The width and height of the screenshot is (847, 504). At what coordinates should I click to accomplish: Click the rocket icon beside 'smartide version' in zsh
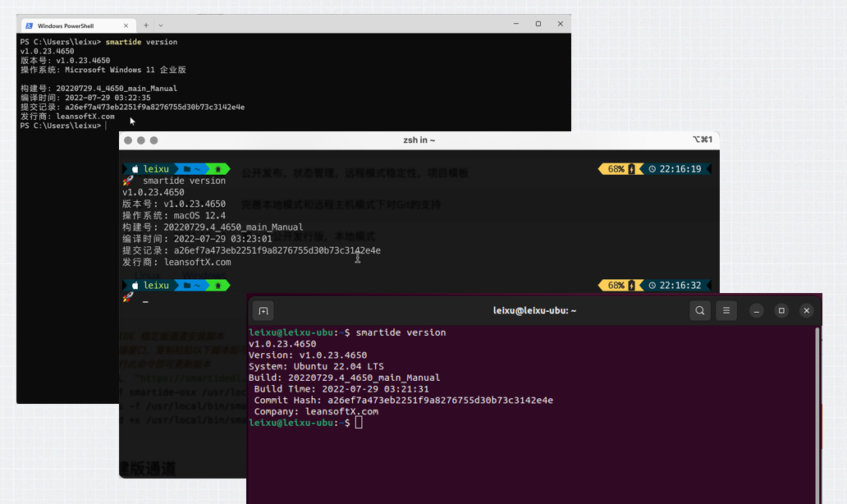(128, 181)
